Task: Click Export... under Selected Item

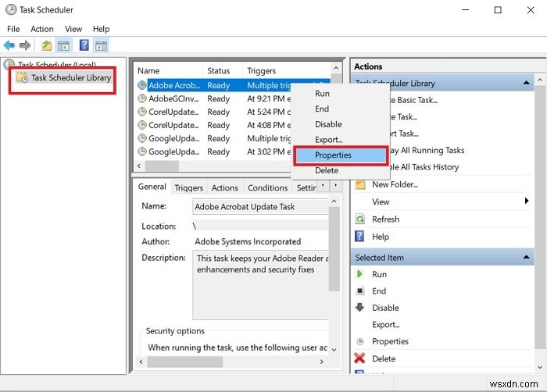Action: click(386, 325)
